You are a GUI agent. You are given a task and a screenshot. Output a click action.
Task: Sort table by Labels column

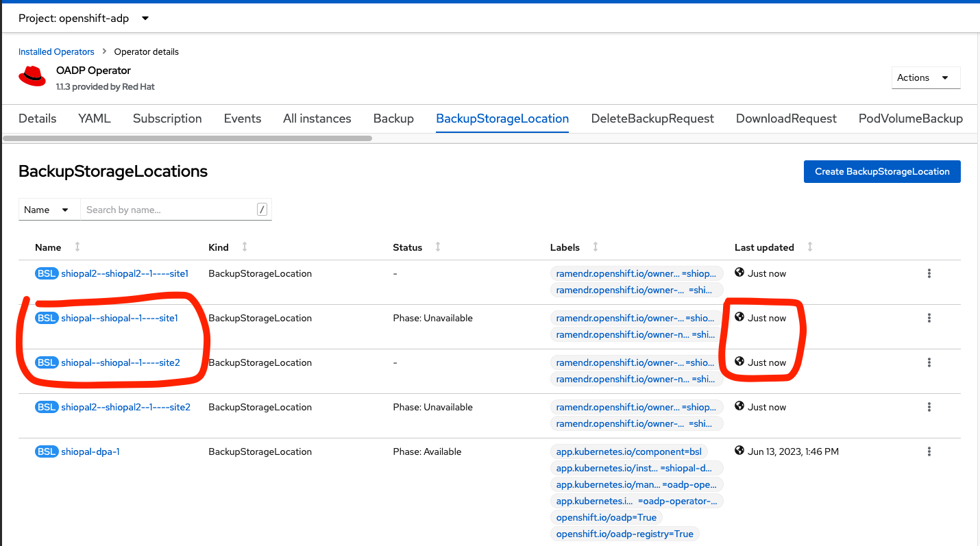pyautogui.click(x=596, y=247)
